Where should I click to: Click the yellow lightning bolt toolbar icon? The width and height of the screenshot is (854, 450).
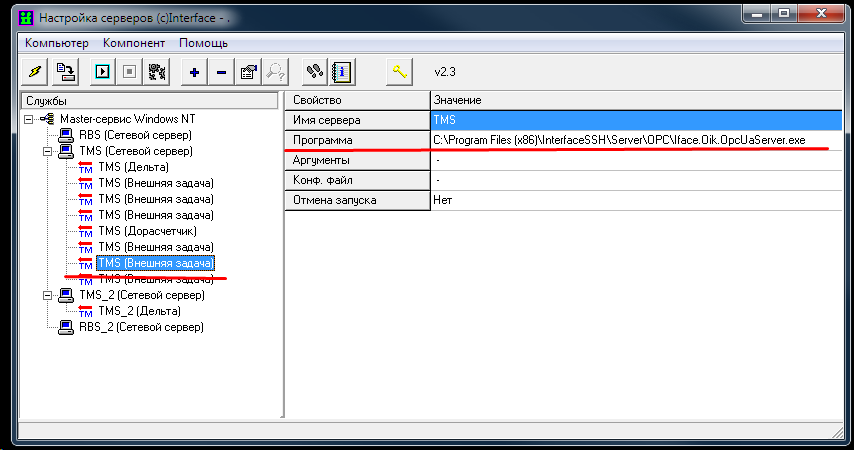tap(35, 72)
